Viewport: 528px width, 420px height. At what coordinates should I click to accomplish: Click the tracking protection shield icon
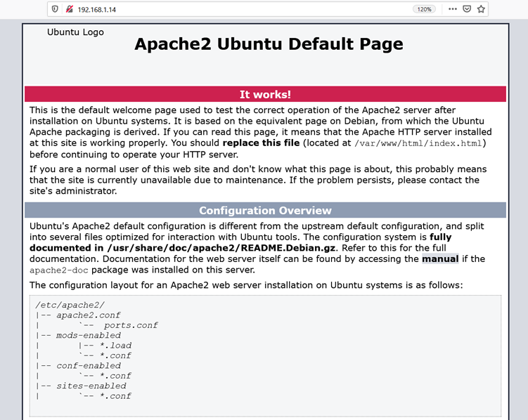(56, 9)
